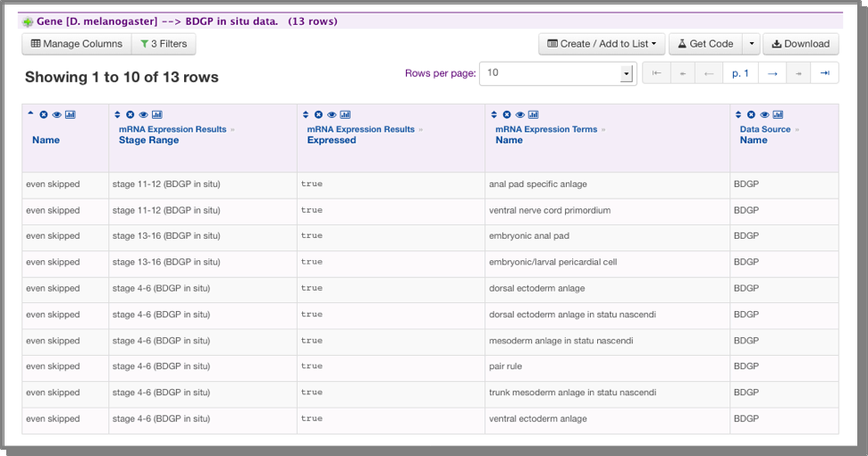Viewport: 868px width, 456px height.
Task: Click 'stage 13-16' in embryonic anal pad row
Action: (166, 236)
